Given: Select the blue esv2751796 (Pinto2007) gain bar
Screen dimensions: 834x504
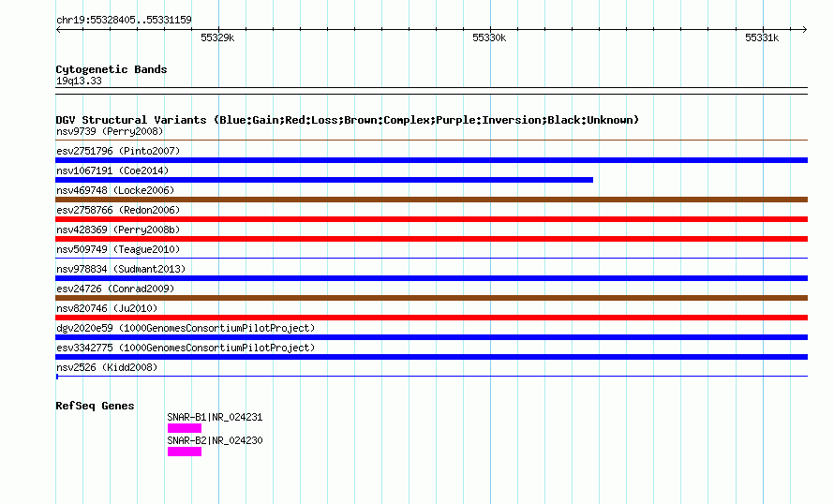Looking at the screenshot, I should pos(431,160).
